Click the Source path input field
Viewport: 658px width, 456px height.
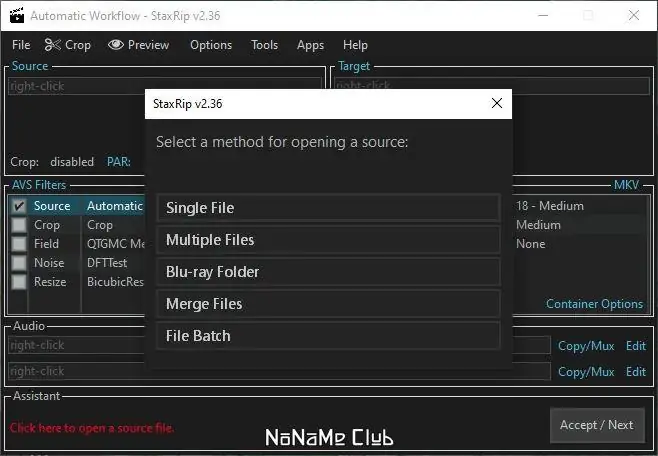[x=164, y=86]
